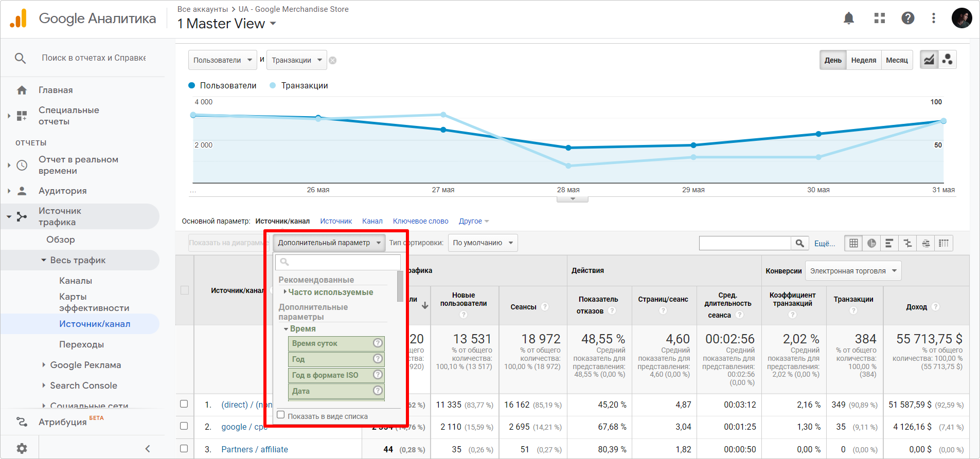Screen dimensions: 980x459
Task: Click the Ещё... advanced filter link
Action: pos(825,244)
